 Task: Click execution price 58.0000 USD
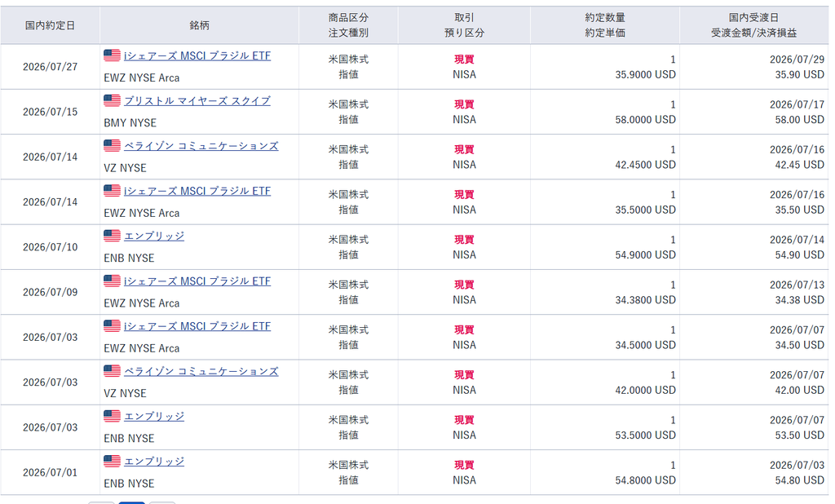click(646, 120)
